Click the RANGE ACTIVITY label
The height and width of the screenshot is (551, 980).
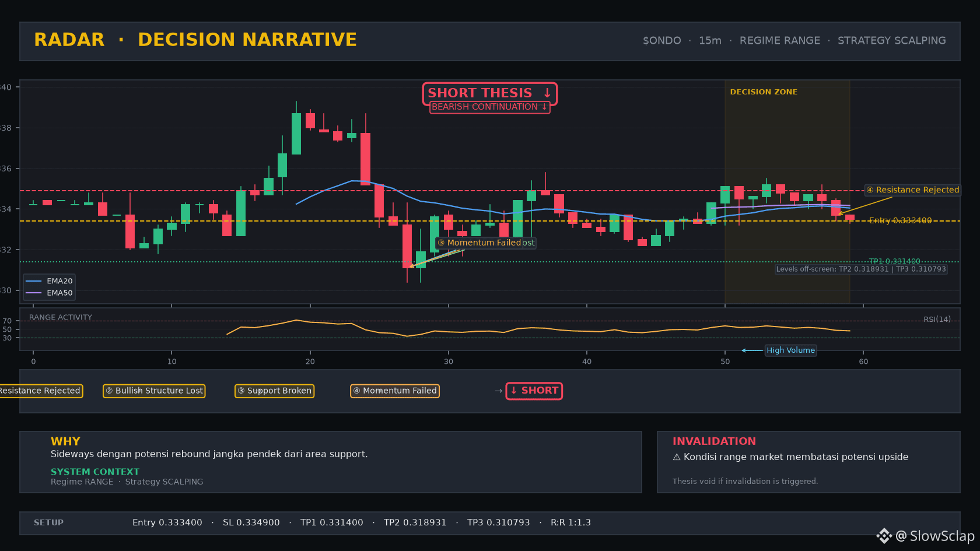tap(61, 318)
